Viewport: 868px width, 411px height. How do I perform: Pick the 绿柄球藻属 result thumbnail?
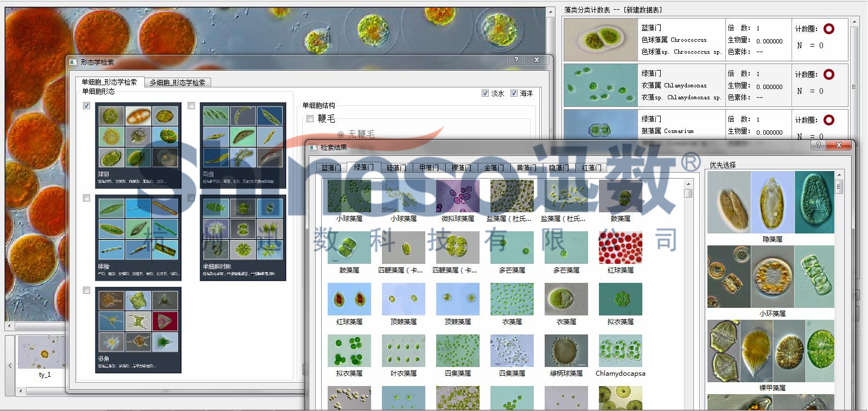[x=566, y=351]
